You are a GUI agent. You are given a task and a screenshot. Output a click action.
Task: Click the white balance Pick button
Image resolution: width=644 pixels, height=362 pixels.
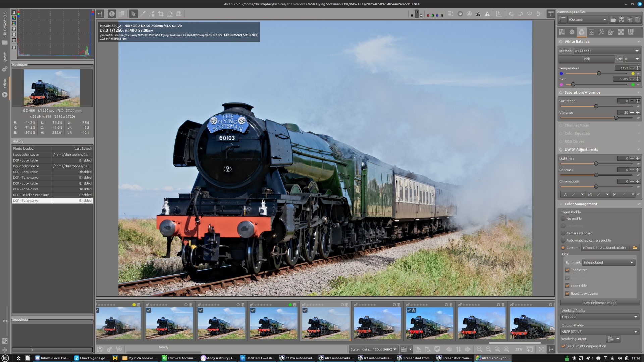tap(586, 59)
